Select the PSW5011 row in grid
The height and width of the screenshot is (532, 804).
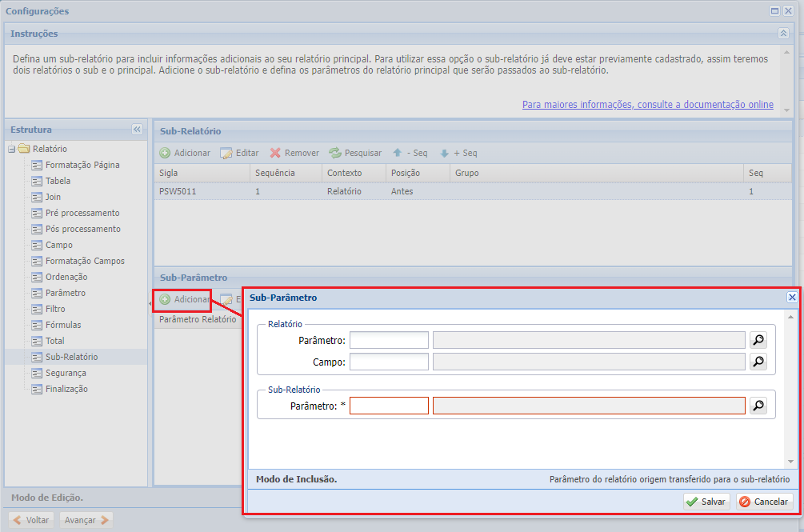pos(178,192)
